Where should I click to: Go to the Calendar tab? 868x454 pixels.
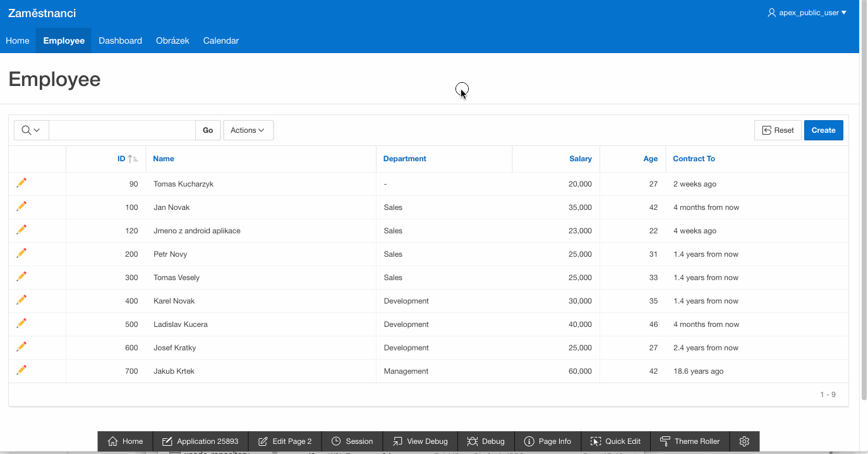[x=220, y=40]
